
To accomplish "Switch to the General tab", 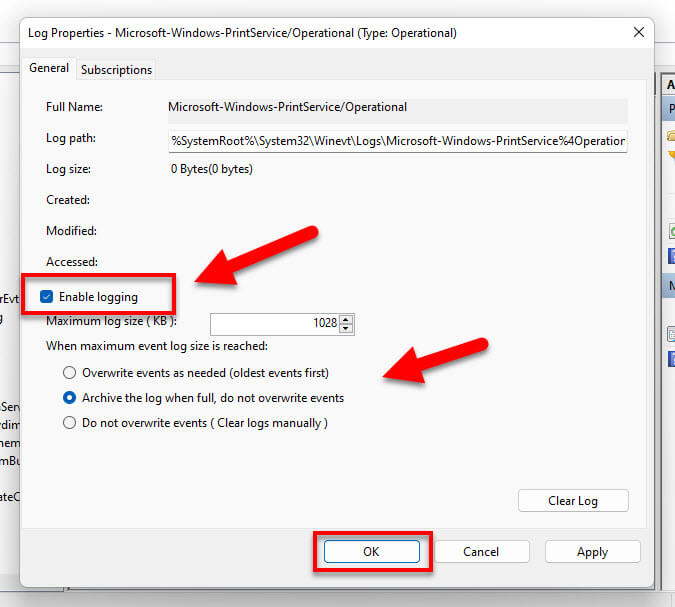I will click(x=49, y=68).
